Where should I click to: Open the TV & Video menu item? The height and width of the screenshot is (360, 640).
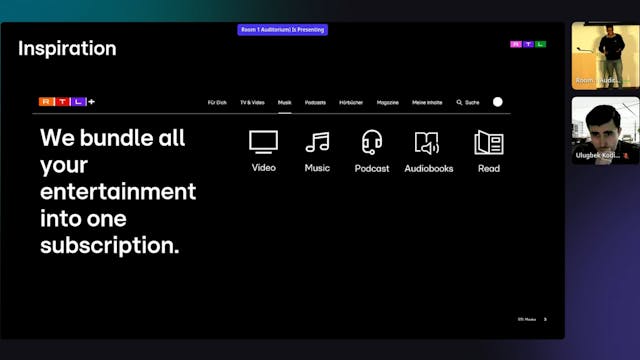coord(252,102)
